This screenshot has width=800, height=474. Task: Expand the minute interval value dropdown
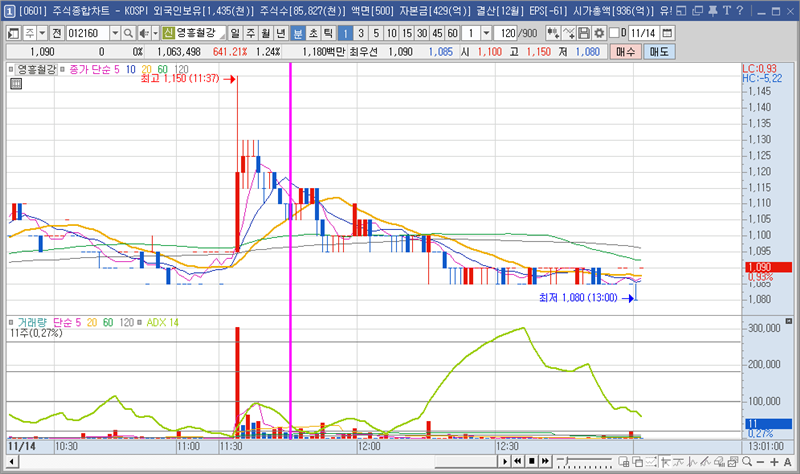point(487,33)
